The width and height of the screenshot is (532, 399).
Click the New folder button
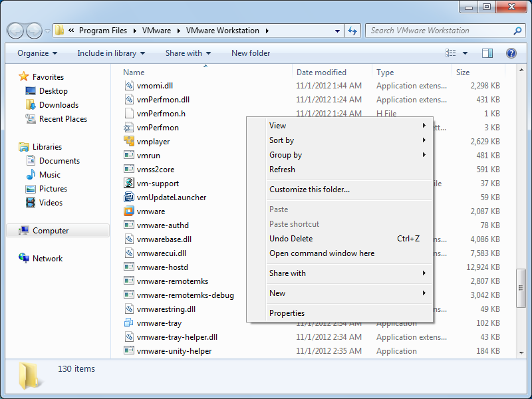251,53
